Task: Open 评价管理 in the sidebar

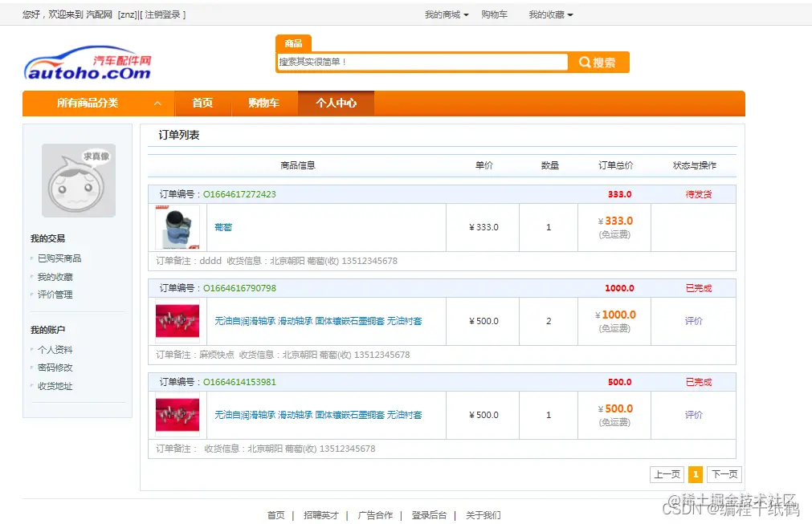Action: (55, 294)
